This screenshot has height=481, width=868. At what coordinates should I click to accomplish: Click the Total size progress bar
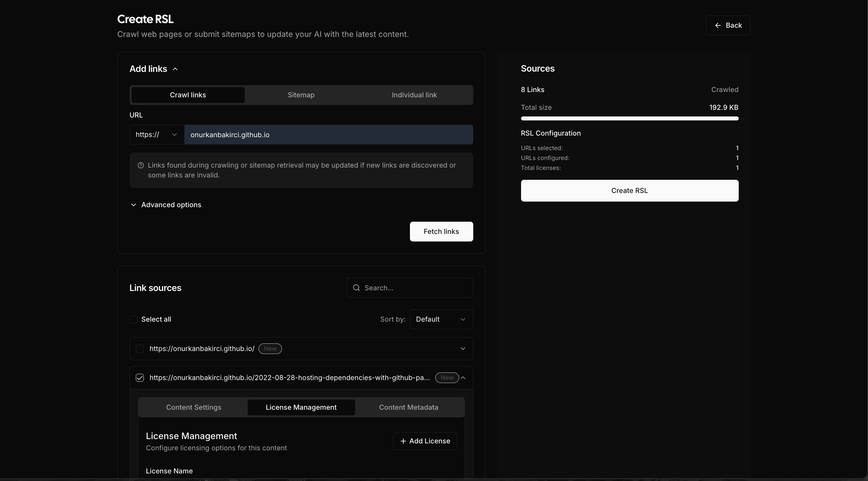coord(630,119)
